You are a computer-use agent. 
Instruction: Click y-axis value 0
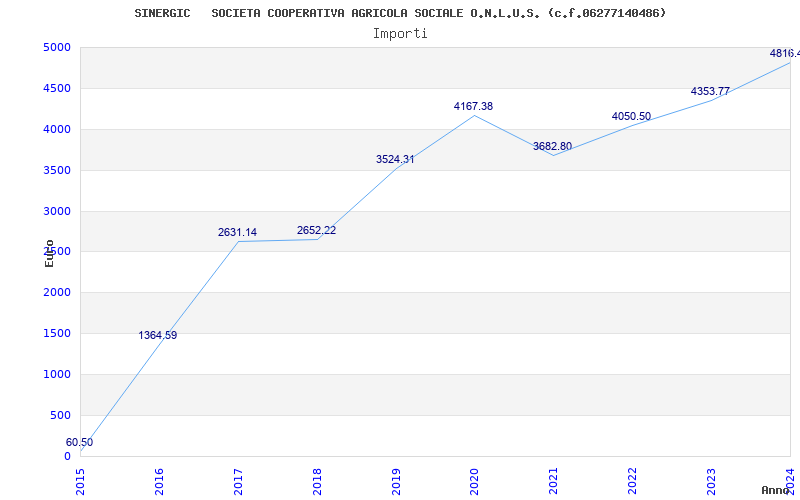click(x=67, y=457)
